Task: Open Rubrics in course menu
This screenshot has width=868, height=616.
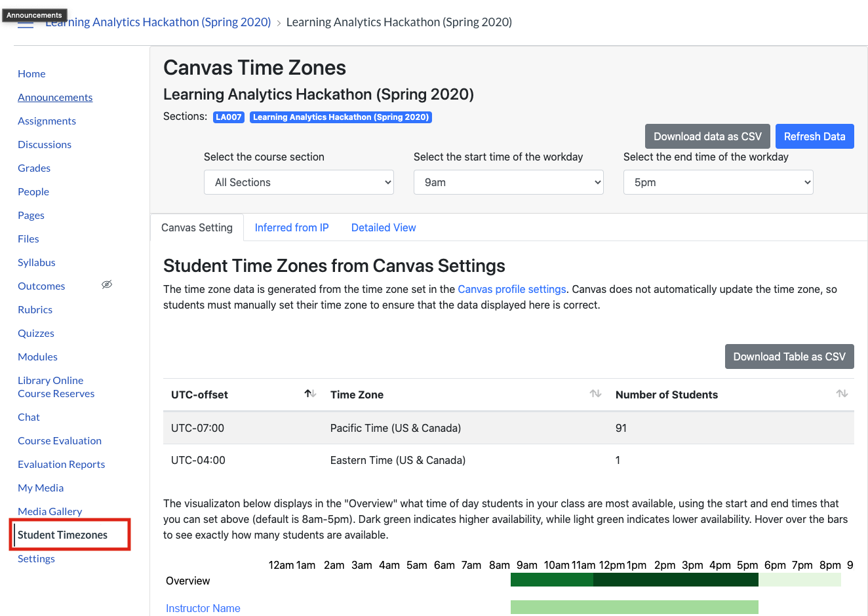Action: [35, 309]
